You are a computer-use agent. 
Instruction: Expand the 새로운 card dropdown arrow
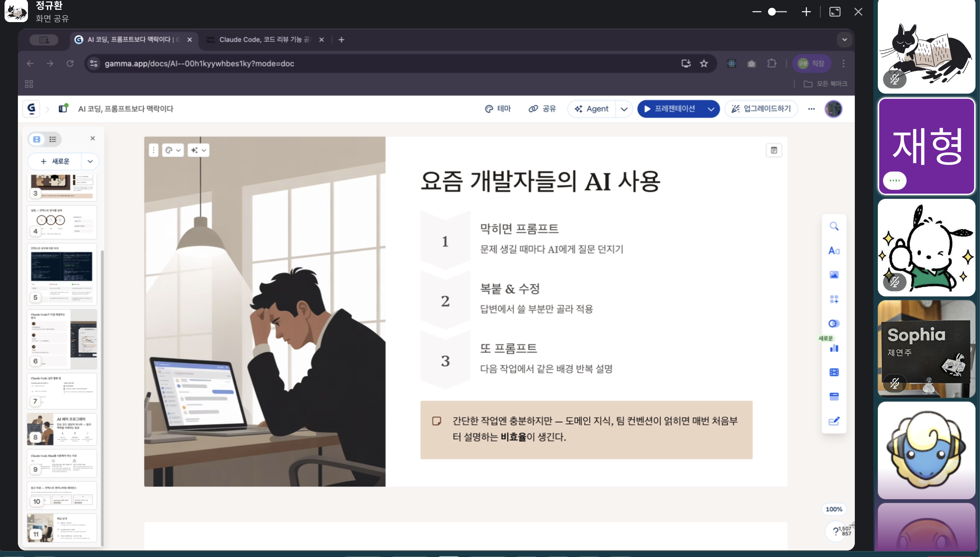[90, 162]
